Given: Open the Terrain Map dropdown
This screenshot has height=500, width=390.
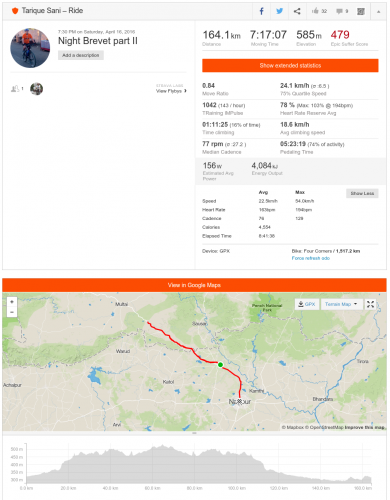Looking at the screenshot, I should click(x=341, y=304).
